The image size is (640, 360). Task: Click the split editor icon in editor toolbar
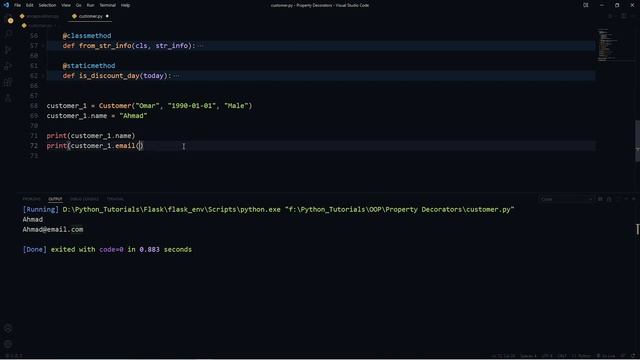point(624,16)
